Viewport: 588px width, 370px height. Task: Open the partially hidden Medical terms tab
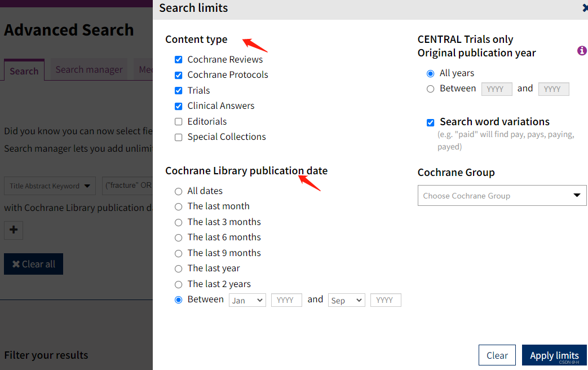144,69
